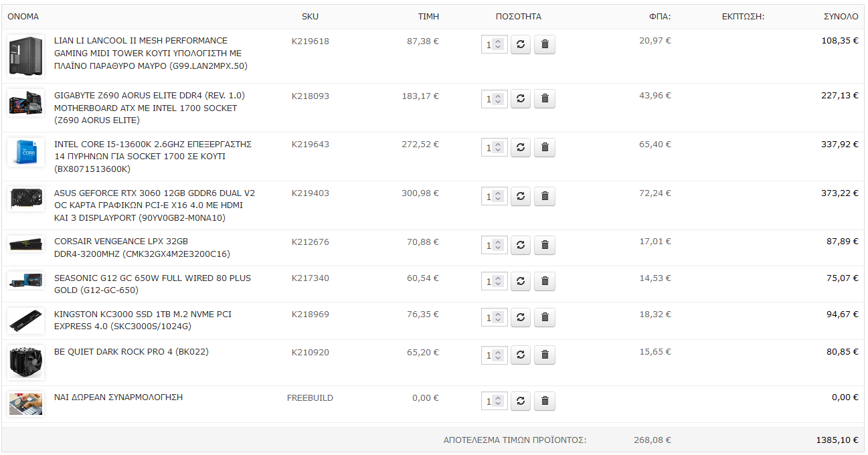868x455 pixels.
Task: Click the ASUS RTX 3060 thumbnail image
Action: tap(26, 199)
